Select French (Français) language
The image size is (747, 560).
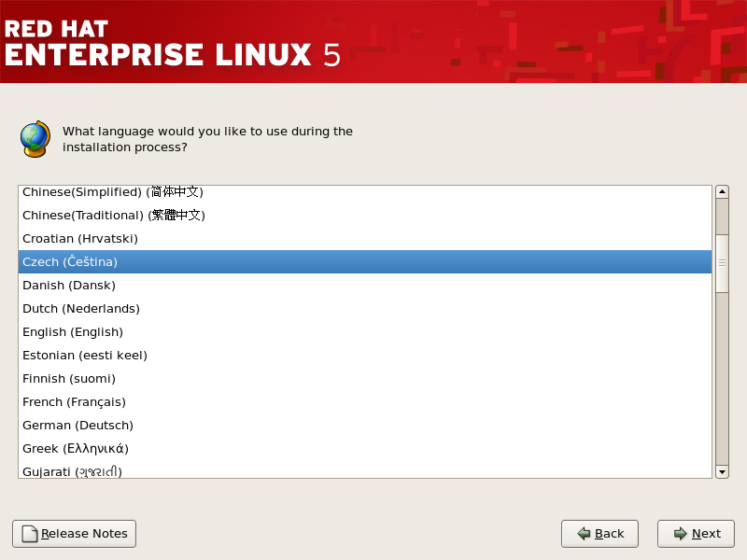tap(74, 402)
